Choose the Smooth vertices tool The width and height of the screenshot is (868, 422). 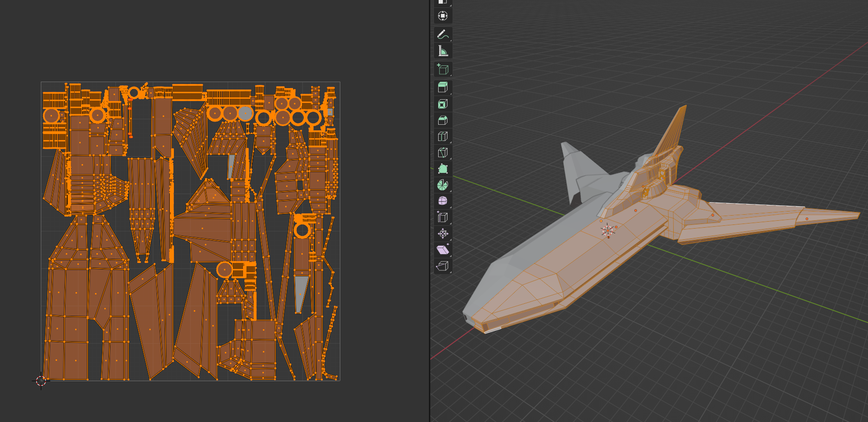point(443,201)
